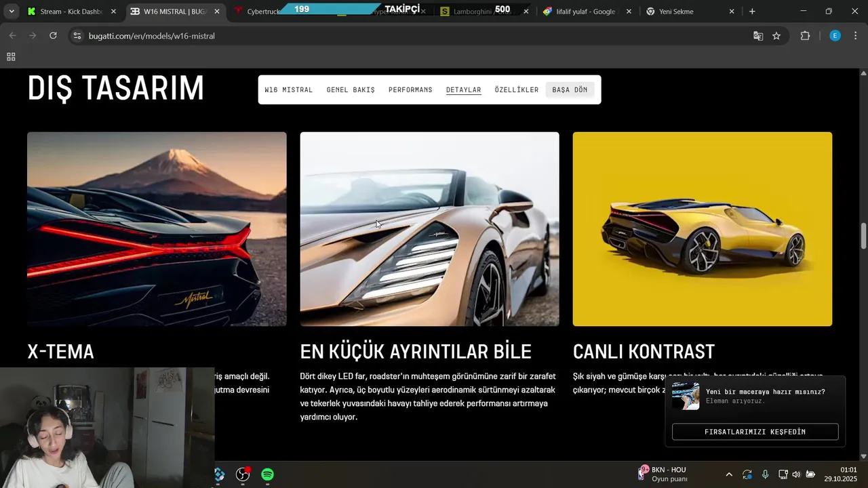Click the notification card thumbnail image
868x488 pixels.
(x=686, y=396)
